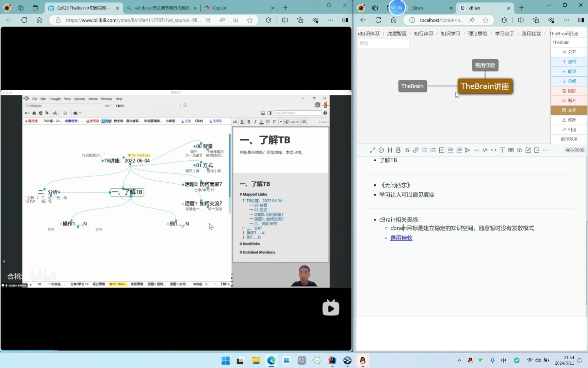Show hidden tray icons chevron

point(459,361)
